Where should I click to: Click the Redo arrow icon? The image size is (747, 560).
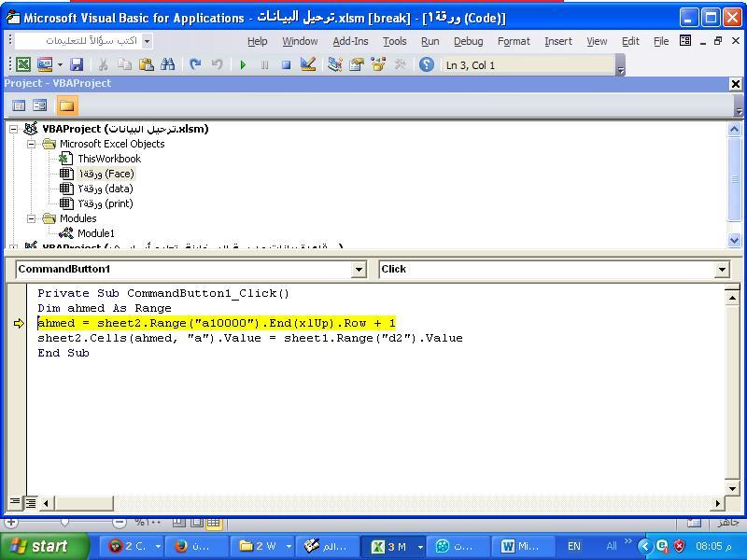pyautogui.click(x=217, y=64)
